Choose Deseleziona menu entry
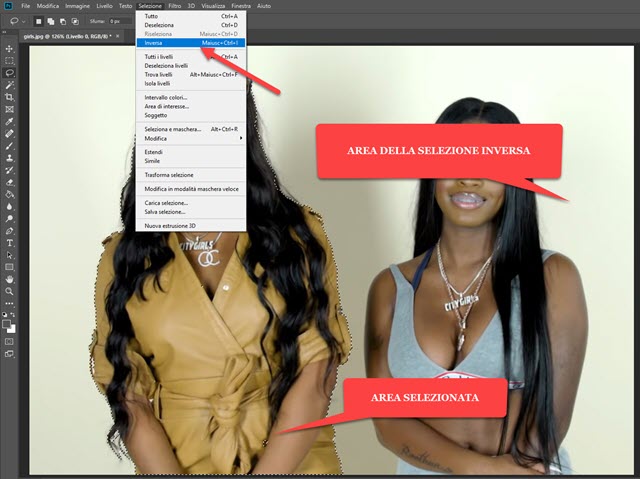640x479 pixels. 191,25
